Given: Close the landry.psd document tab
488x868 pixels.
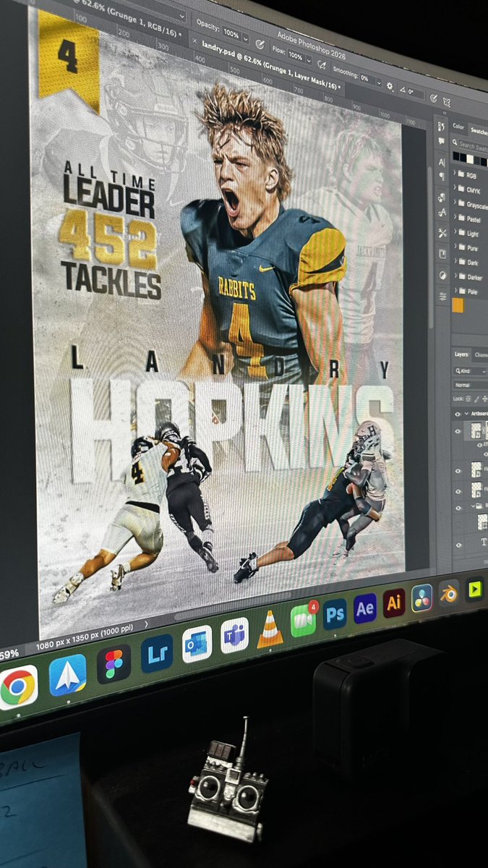Looking at the screenshot, I should pyautogui.click(x=194, y=41).
